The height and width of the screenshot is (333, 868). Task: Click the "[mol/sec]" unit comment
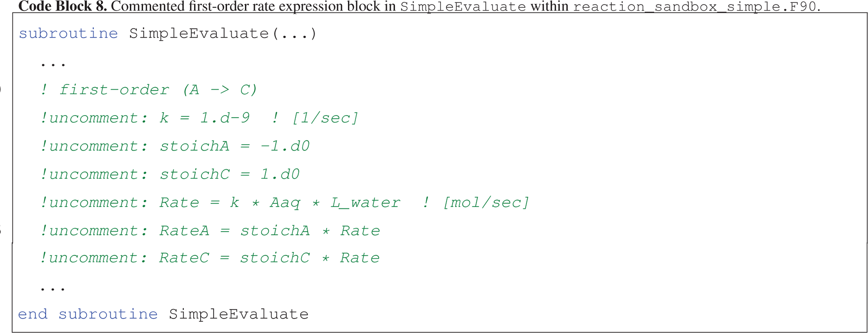click(486, 203)
